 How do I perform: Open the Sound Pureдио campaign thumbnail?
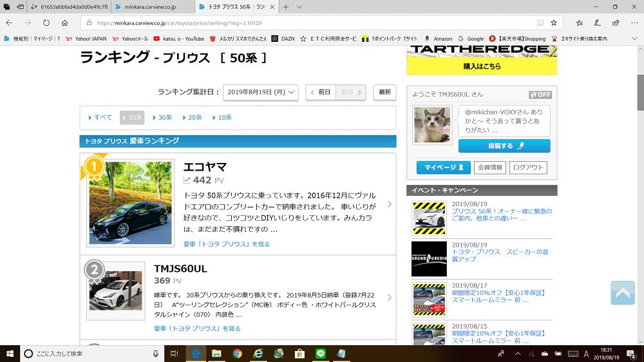(429, 258)
